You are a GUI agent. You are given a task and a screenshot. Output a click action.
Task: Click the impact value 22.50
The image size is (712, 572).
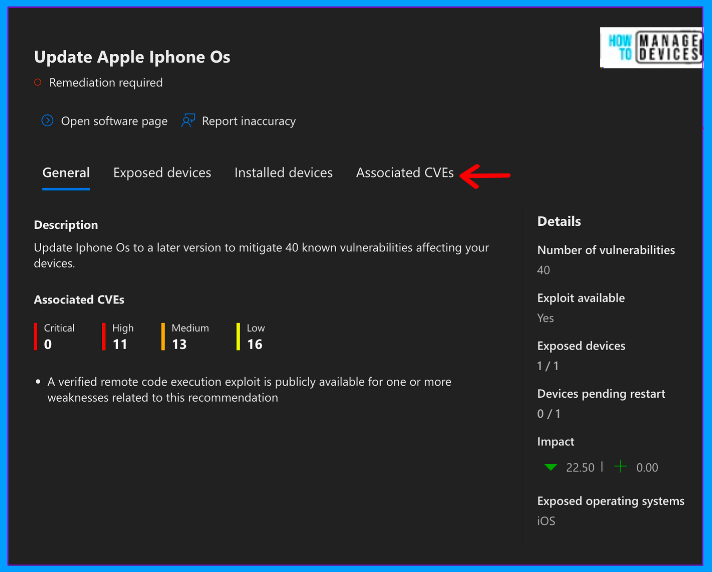click(580, 468)
